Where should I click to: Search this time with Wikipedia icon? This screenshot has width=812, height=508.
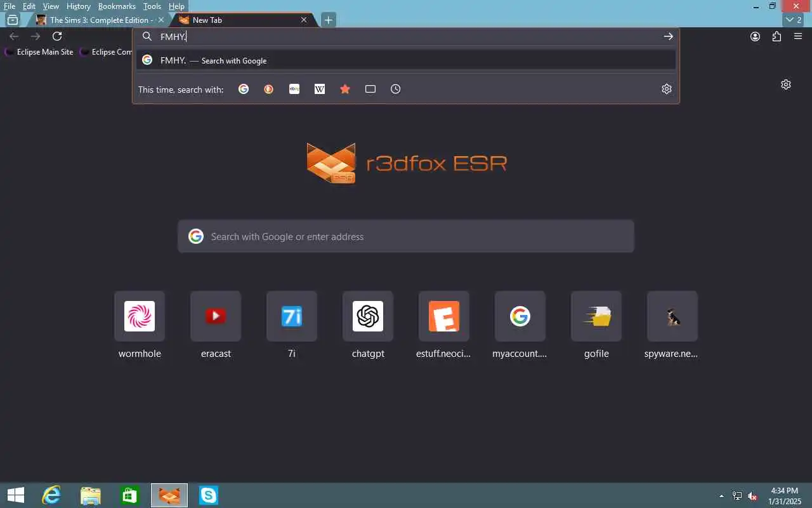coord(320,89)
